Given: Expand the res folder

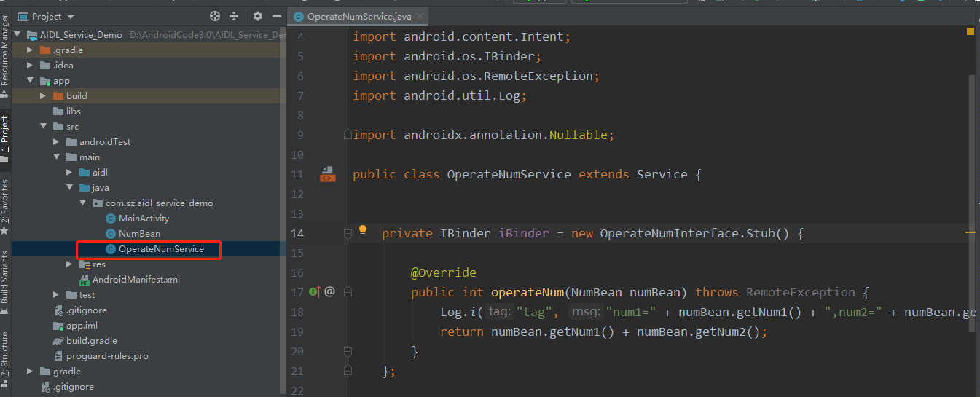Looking at the screenshot, I should coord(69,264).
